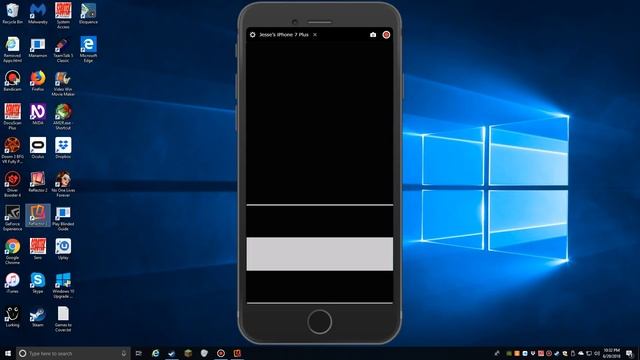Click the Jesse's iPhone 7 Plus device name

tap(284, 35)
